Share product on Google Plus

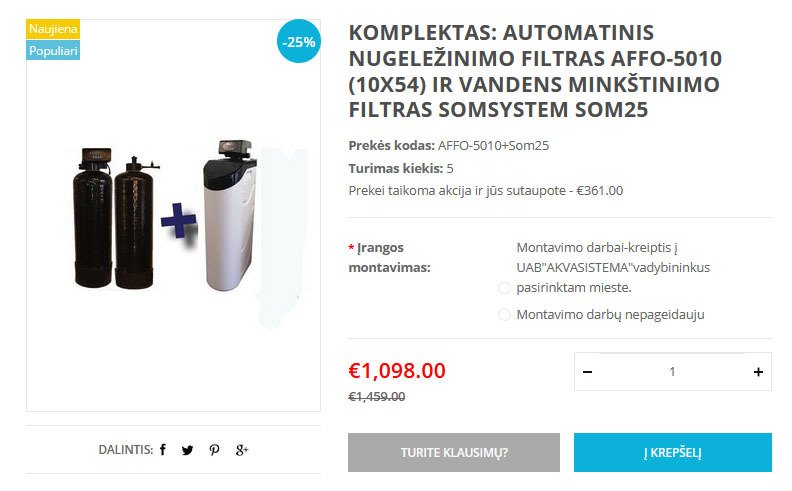tap(242, 450)
